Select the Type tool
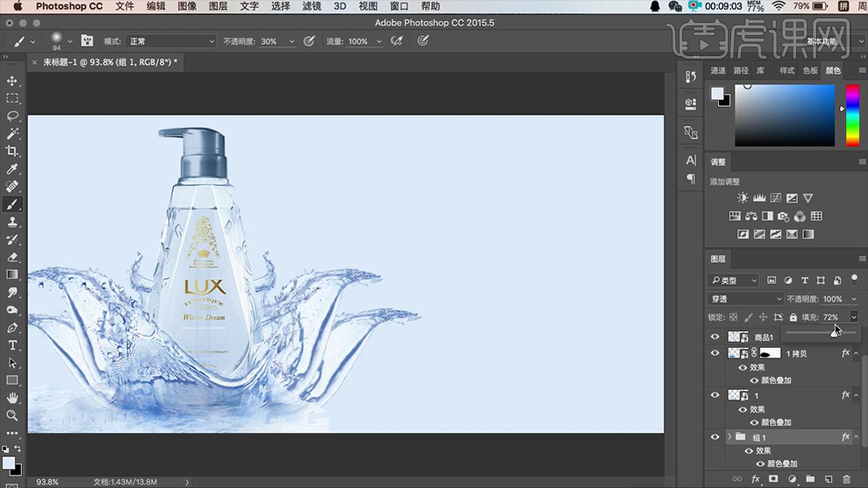This screenshot has height=488, width=868. 12,345
